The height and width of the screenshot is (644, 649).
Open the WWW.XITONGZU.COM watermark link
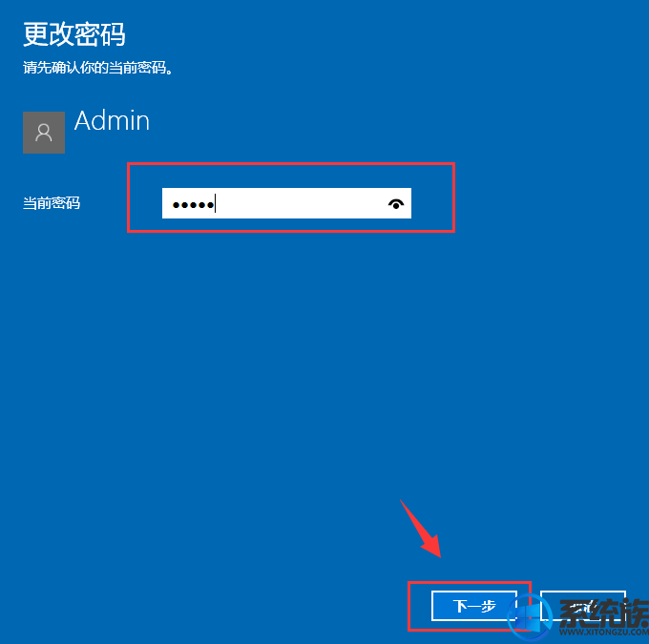[x=603, y=633]
